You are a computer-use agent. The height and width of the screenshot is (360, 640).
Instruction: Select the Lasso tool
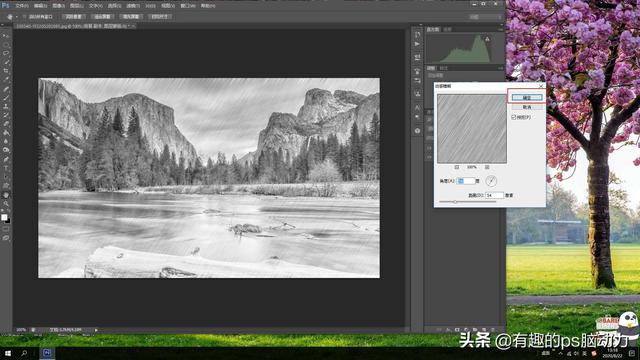coord(6,53)
